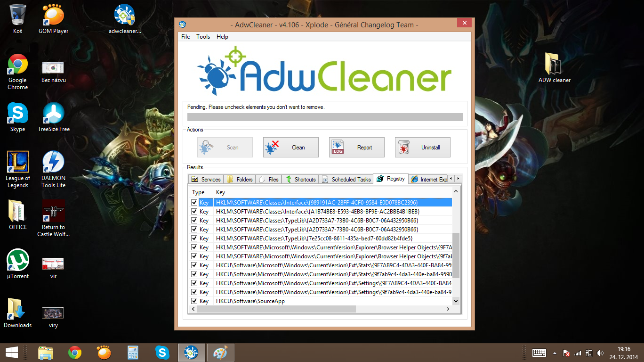Select the adwcleaner desktop executable icon
Screen dimensions: 644x362
click(125, 19)
